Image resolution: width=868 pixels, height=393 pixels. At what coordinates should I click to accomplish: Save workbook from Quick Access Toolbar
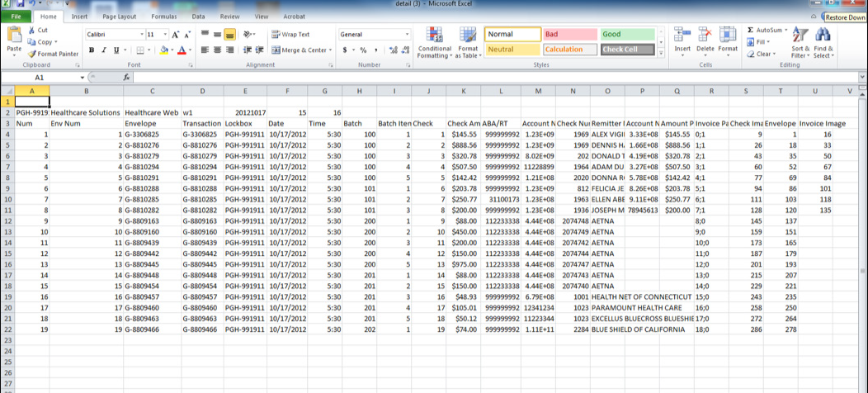pos(20,4)
